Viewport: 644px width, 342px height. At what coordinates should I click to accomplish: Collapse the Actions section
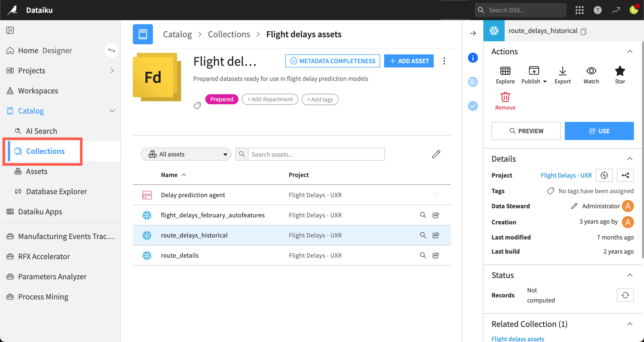pyautogui.click(x=630, y=52)
